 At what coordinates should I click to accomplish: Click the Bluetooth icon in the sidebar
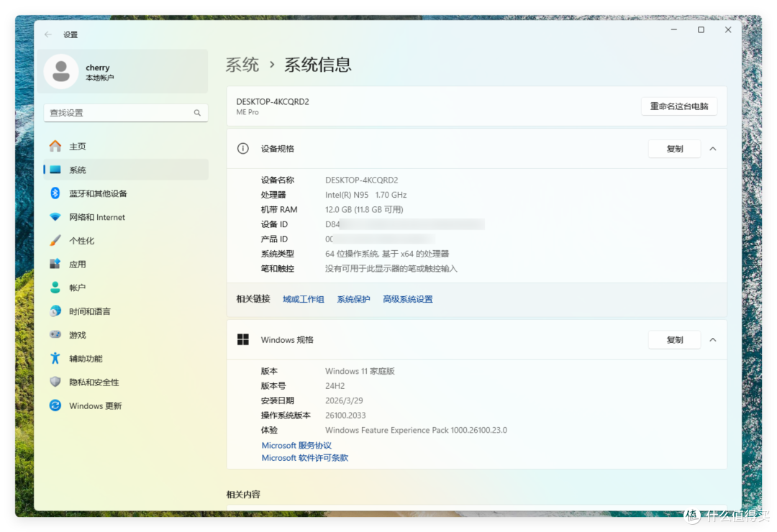pos(55,193)
